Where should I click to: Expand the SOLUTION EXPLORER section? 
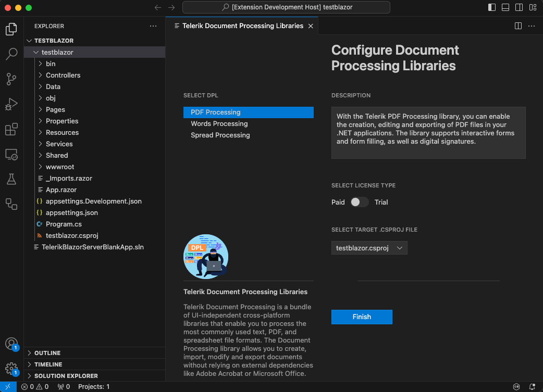coord(94,376)
